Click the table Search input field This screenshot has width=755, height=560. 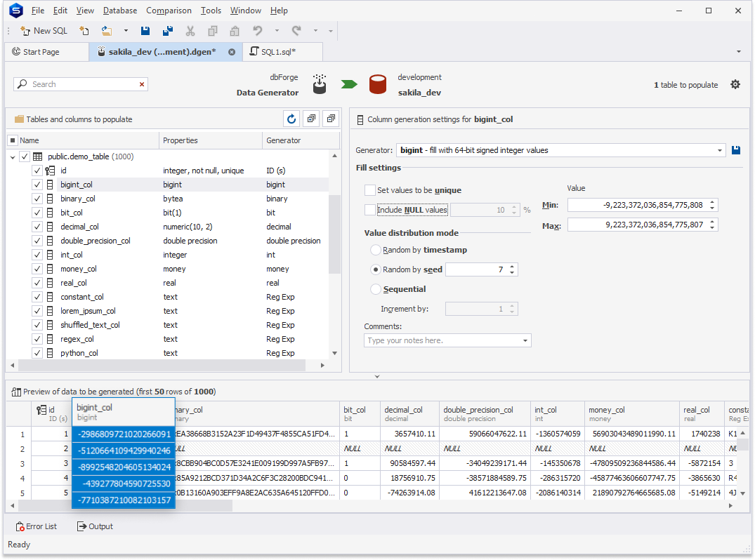pyautogui.click(x=81, y=84)
